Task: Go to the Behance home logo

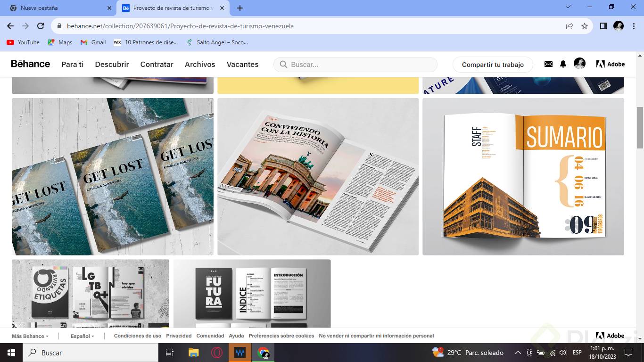Action: 31,64
